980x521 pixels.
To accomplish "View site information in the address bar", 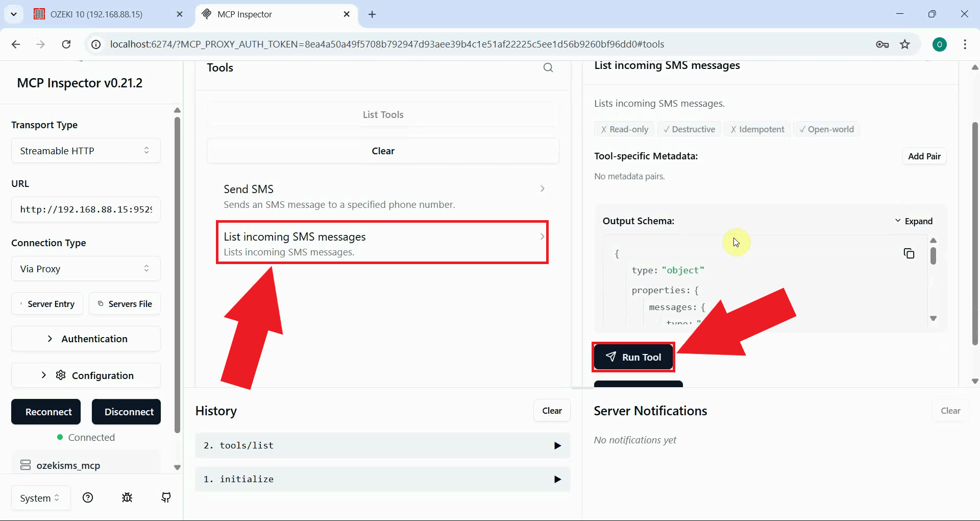I will click(95, 44).
